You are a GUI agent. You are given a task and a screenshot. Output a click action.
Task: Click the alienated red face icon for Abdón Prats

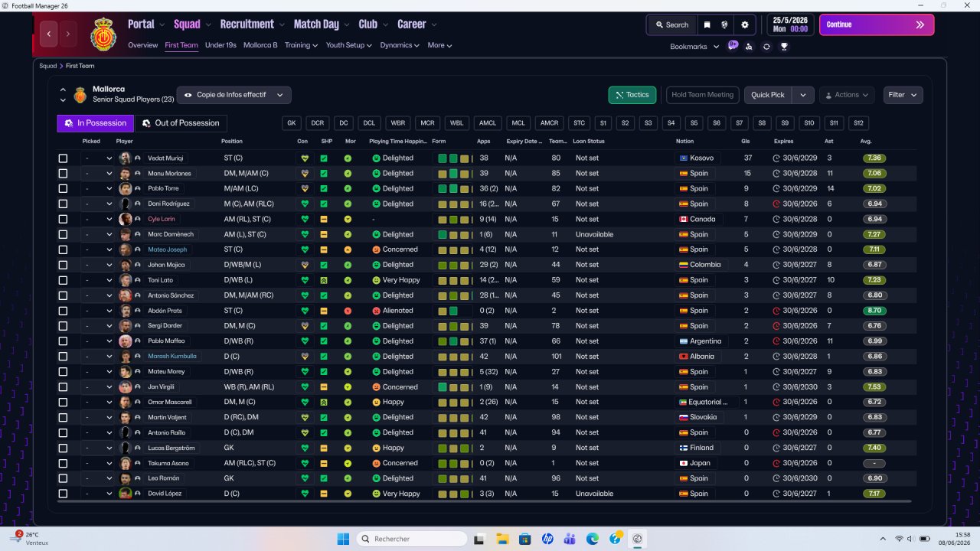coord(376,311)
